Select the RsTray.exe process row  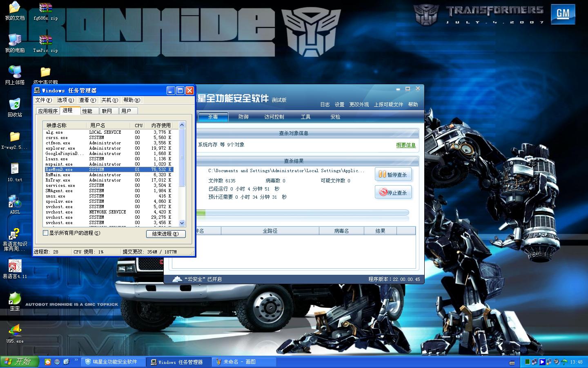(x=109, y=180)
